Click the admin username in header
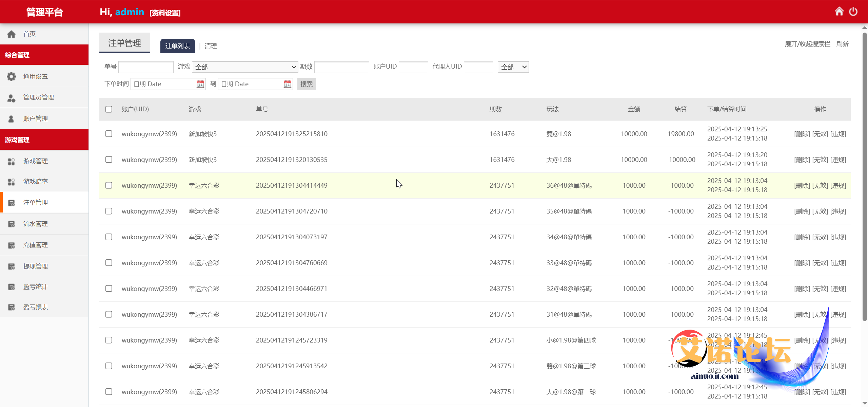Screen dimensions: 868x407 130,12
